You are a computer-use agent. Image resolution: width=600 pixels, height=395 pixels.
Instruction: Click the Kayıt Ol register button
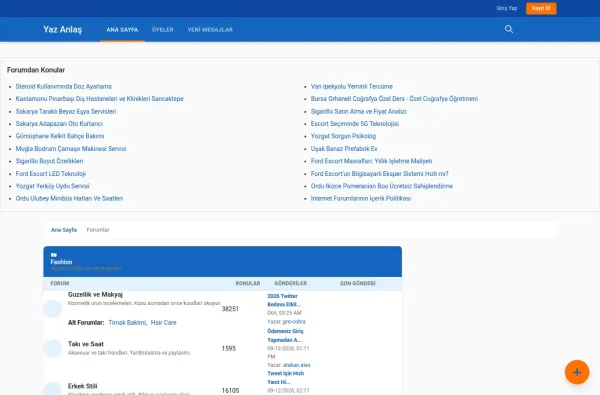pyautogui.click(x=541, y=8)
